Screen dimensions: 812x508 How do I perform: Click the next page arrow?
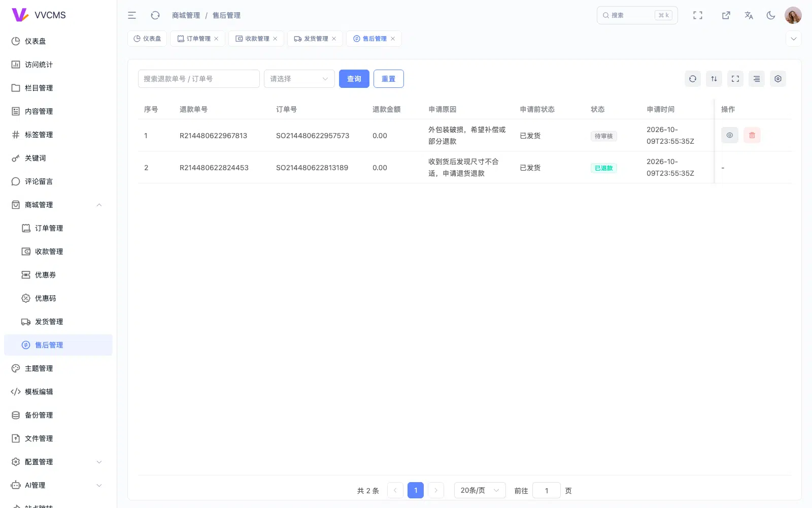(436, 490)
